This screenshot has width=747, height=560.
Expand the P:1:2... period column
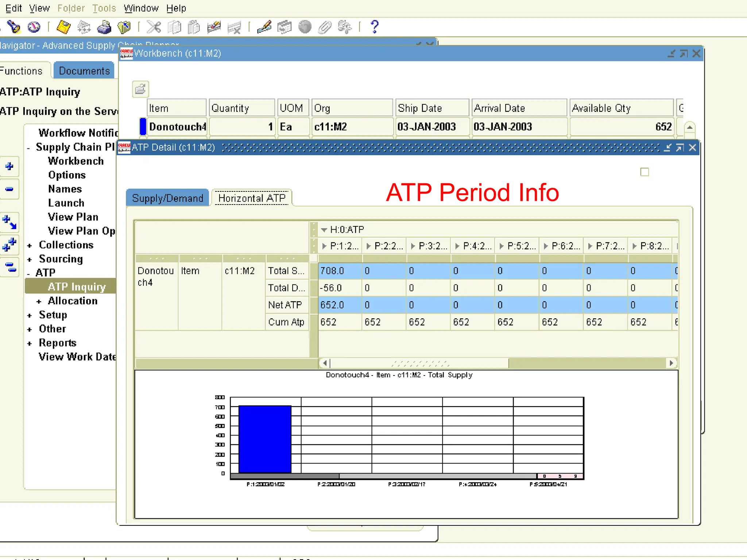324,246
